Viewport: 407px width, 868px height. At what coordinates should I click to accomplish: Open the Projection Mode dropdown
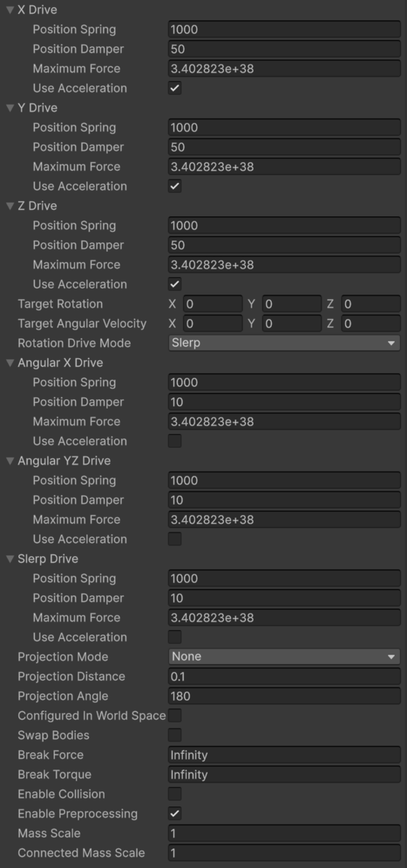point(284,657)
